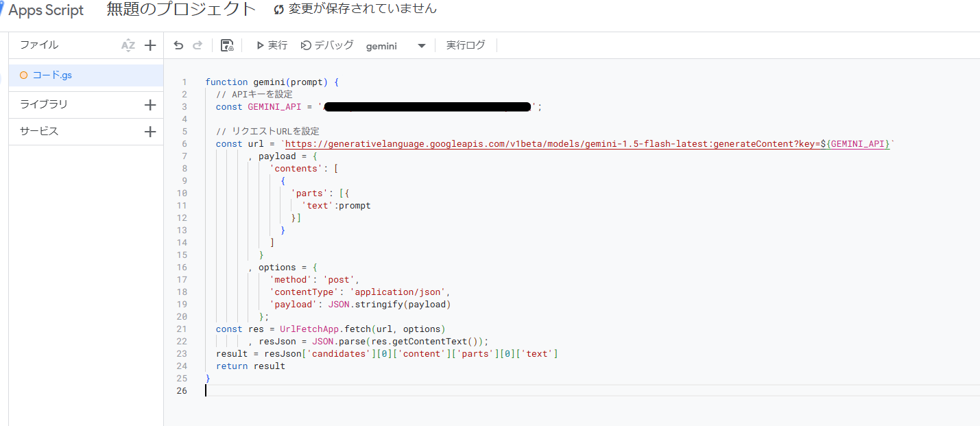This screenshot has width=980, height=426.
Task: Click the redo arrow icon
Action: pos(198,45)
